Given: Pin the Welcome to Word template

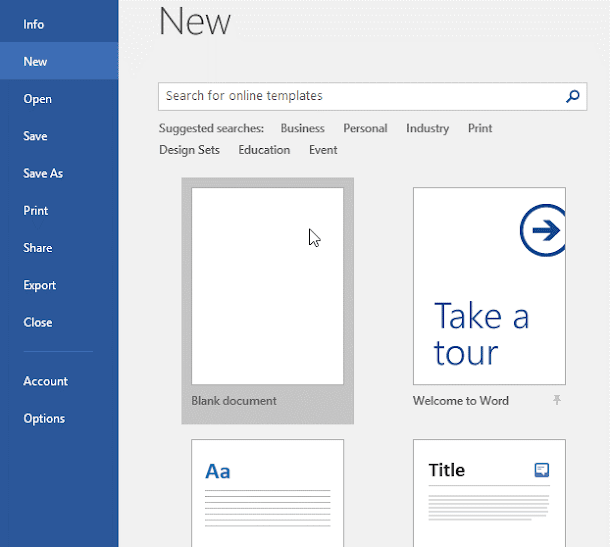Looking at the screenshot, I should click(557, 400).
